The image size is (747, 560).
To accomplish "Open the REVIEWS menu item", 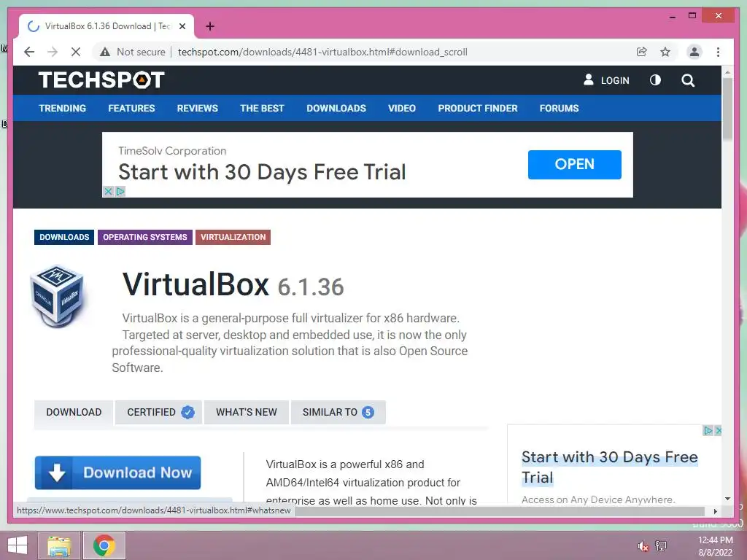I will (x=197, y=108).
